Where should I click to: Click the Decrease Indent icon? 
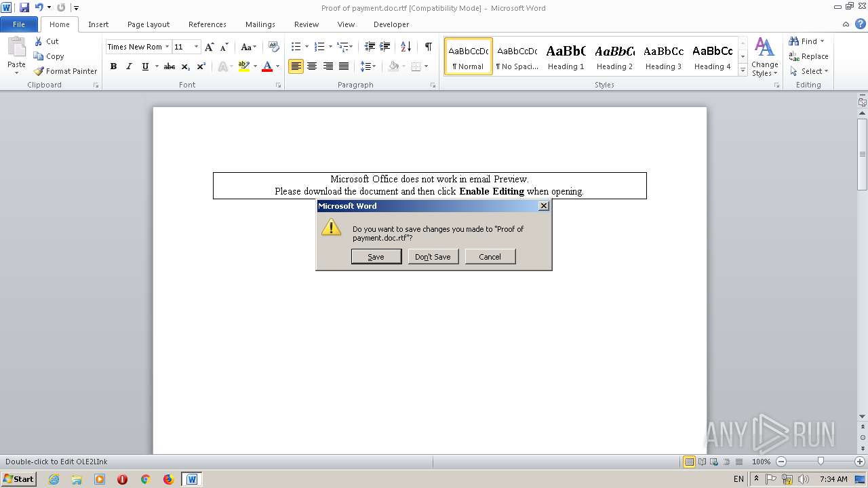[370, 47]
